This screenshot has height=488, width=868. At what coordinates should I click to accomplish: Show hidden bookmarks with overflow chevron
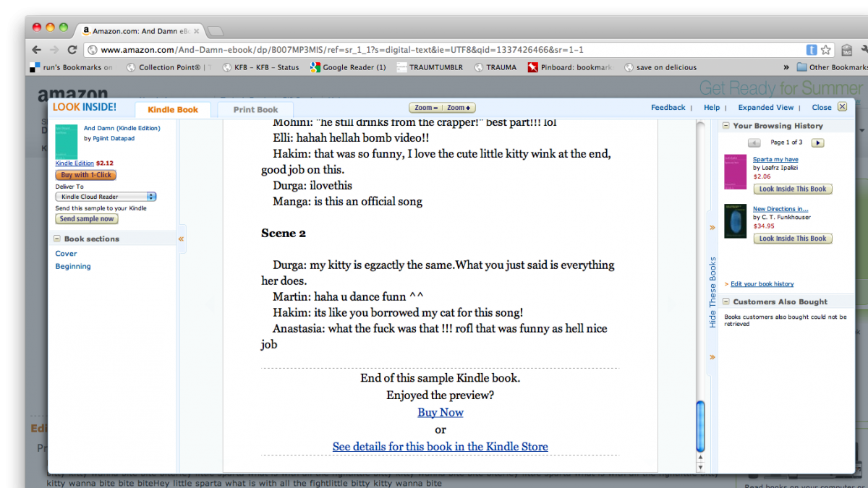point(786,67)
